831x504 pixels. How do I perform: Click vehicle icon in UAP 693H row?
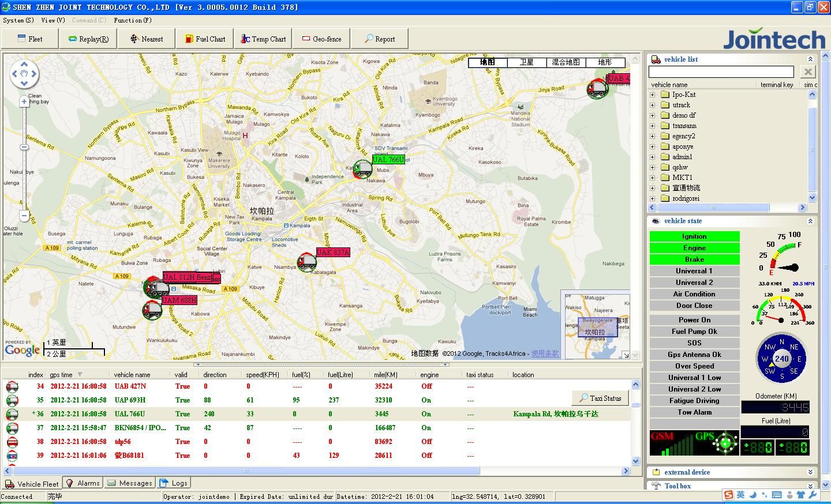click(x=12, y=400)
